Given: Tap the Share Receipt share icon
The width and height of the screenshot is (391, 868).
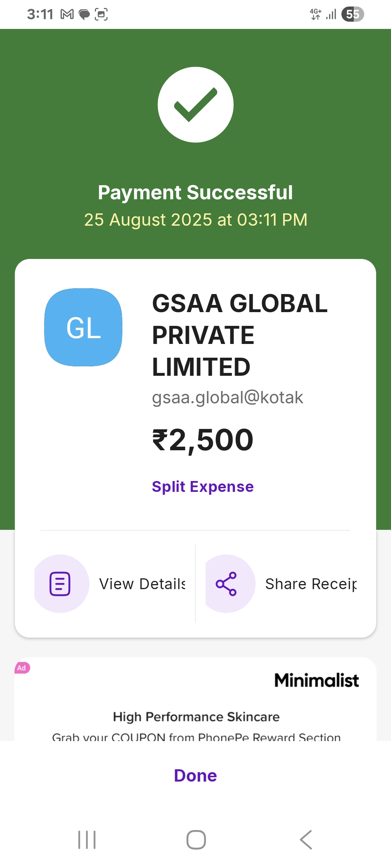Looking at the screenshot, I should [x=226, y=583].
